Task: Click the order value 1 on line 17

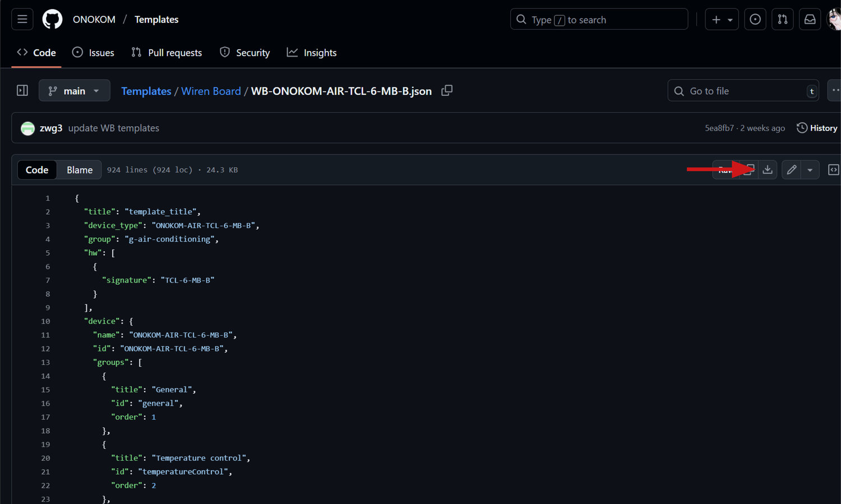Action: point(154,417)
